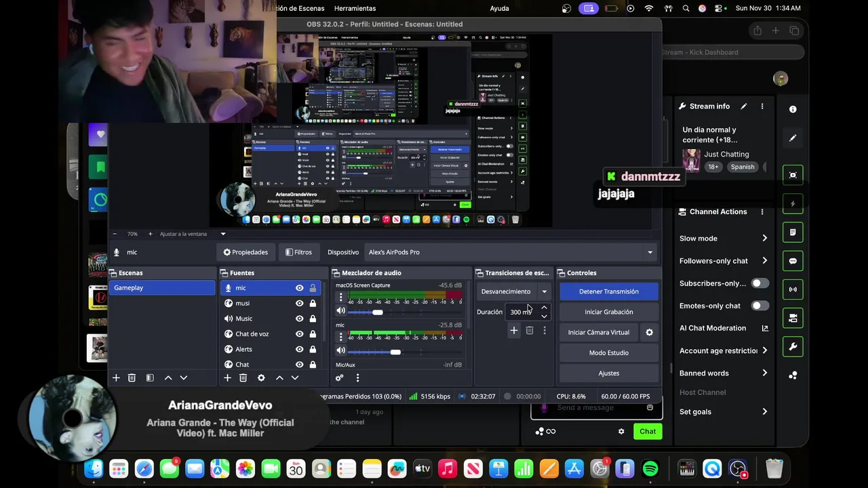
Task: Move the source up in the Fuentes toolbar
Action: (279, 378)
